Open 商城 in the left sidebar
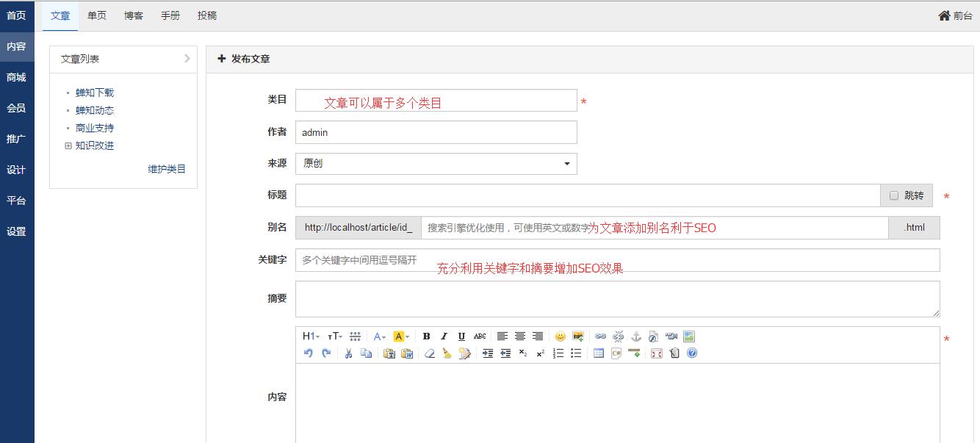The image size is (980, 443). click(16, 77)
